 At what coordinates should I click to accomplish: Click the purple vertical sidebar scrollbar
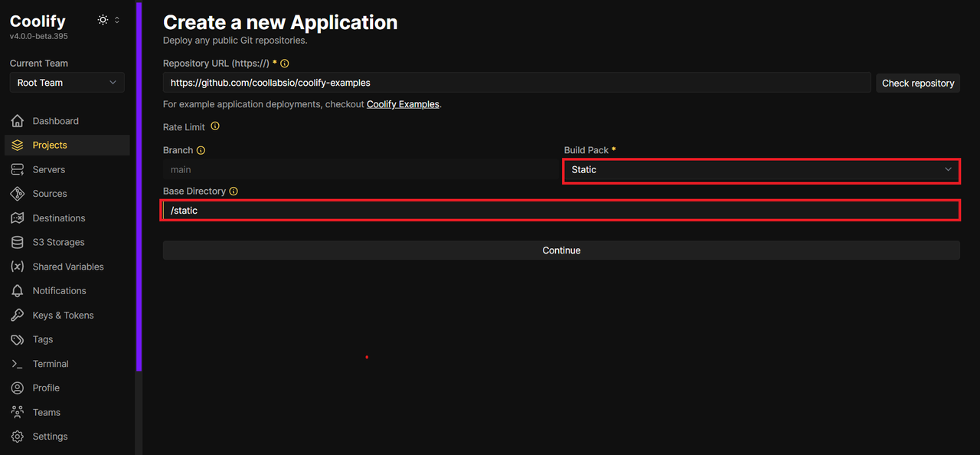[x=139, y=186]
